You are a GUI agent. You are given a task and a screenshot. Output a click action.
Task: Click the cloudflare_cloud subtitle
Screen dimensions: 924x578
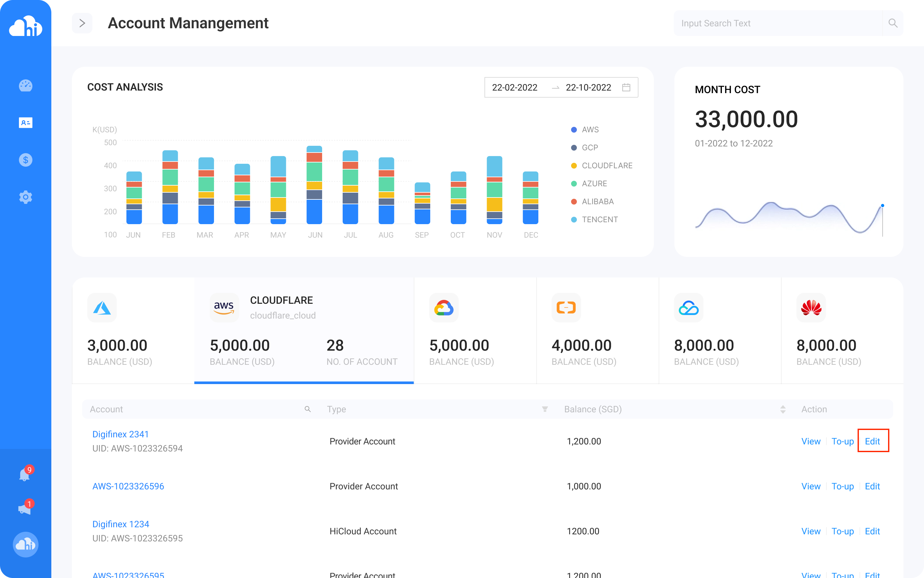pos(283,315)
